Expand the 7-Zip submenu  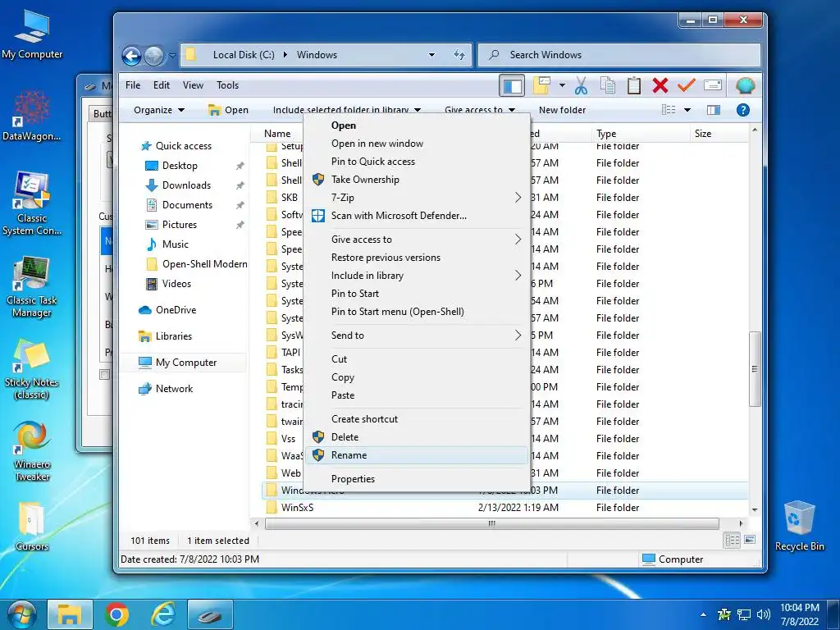416,197
